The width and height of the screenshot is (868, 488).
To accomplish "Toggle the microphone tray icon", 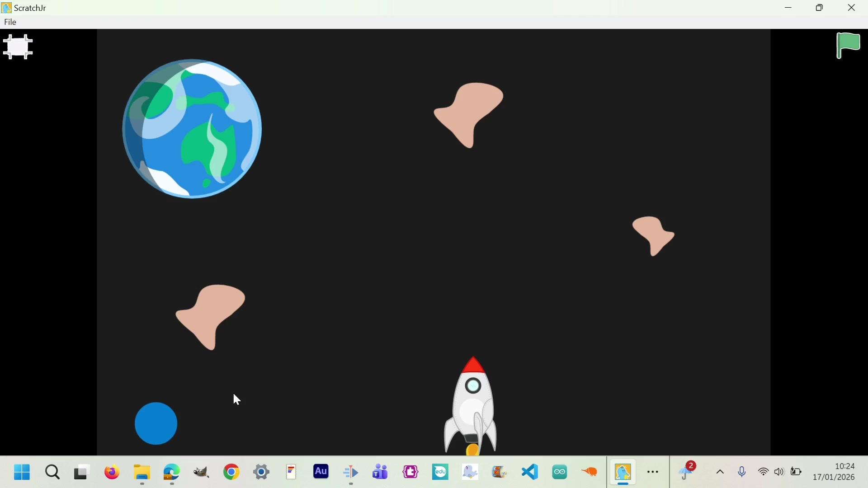I will pos(742,473).
